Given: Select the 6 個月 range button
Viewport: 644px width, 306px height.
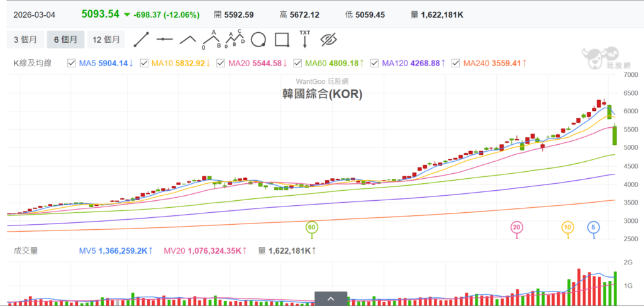Looking at the screenshot, I should pyautogui.click(x=65, y=40).
